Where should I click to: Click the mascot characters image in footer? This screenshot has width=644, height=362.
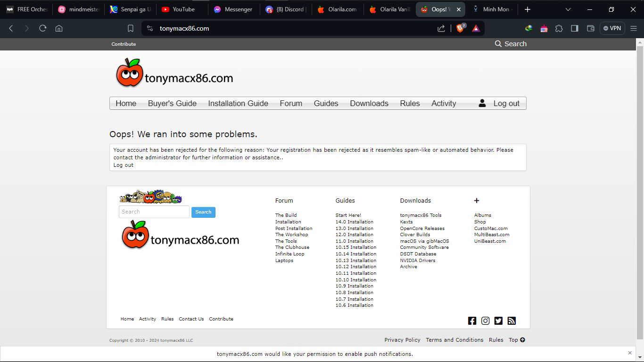point(150,197)
